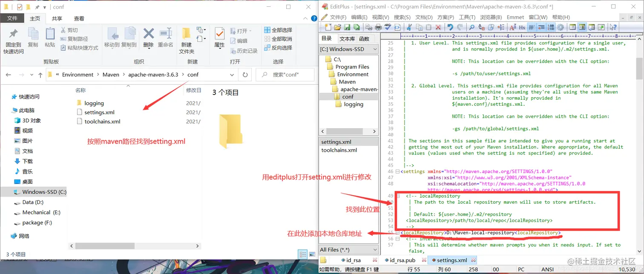Create New folder from Explorer ribbon
This screenshot has height=274, width=644.
pyautogui.click(x=186, y=40)
